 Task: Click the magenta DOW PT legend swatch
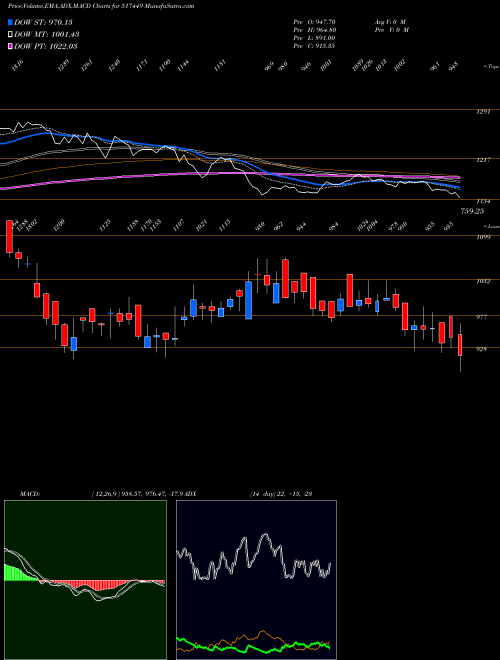click(x=10, y=46)
